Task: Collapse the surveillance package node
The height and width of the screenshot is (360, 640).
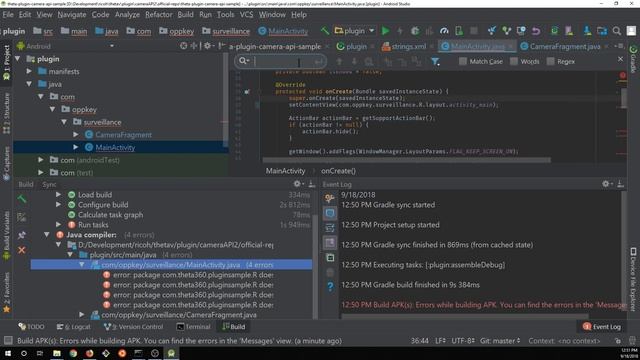Action: click(64, 122)
